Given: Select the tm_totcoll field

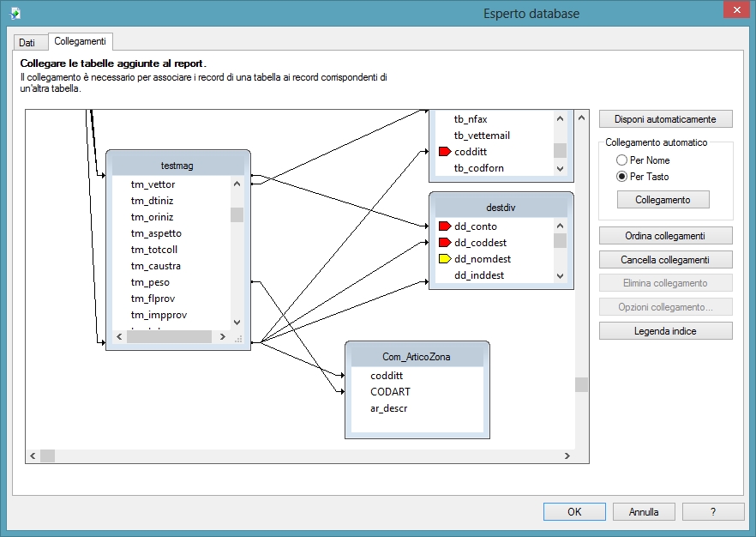Looking at the screenshot, I should click(154, 250).
